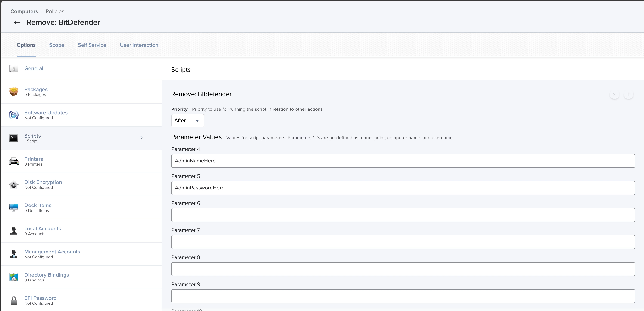Open the Software Updates payload
The height and width of the screenshot is (311, 644).
coord(82,115)
